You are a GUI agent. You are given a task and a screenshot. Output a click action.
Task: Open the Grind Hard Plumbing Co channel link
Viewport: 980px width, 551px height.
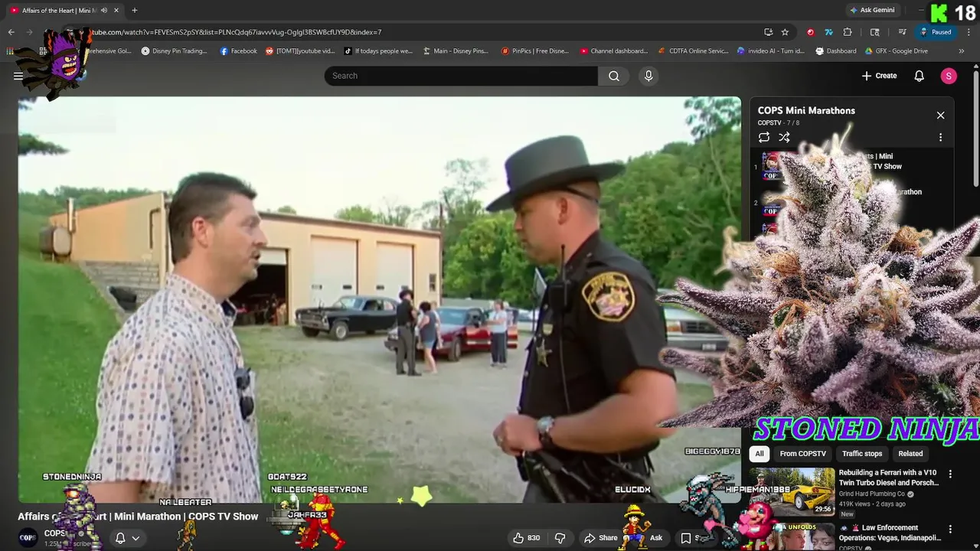click(x=872, y=494)
